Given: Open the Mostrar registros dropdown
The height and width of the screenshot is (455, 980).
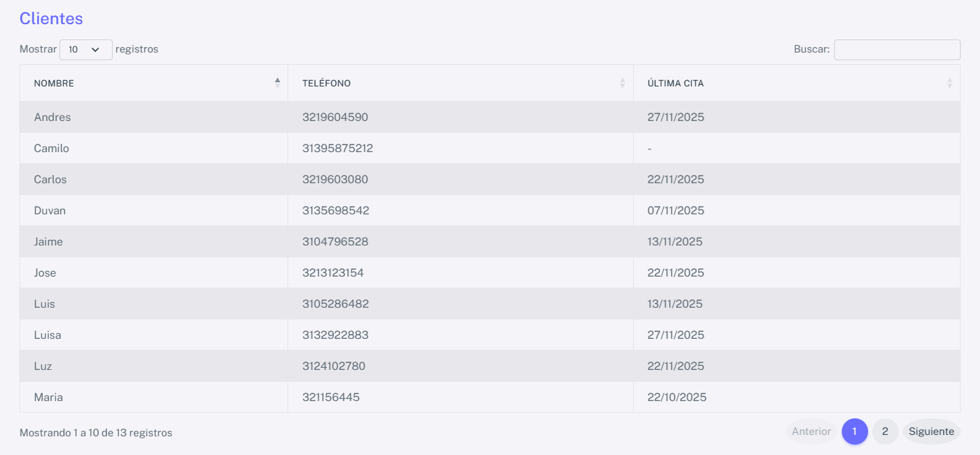Looking at the screenshot, I should 86,50.
